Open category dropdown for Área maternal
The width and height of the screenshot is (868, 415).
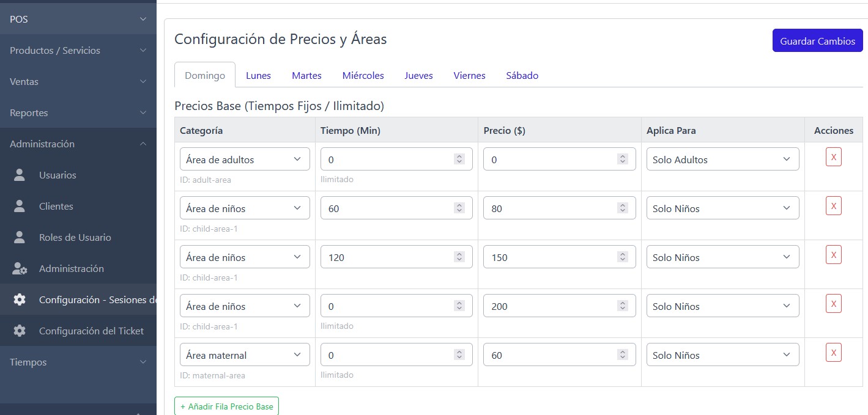[x=245, y=354]
